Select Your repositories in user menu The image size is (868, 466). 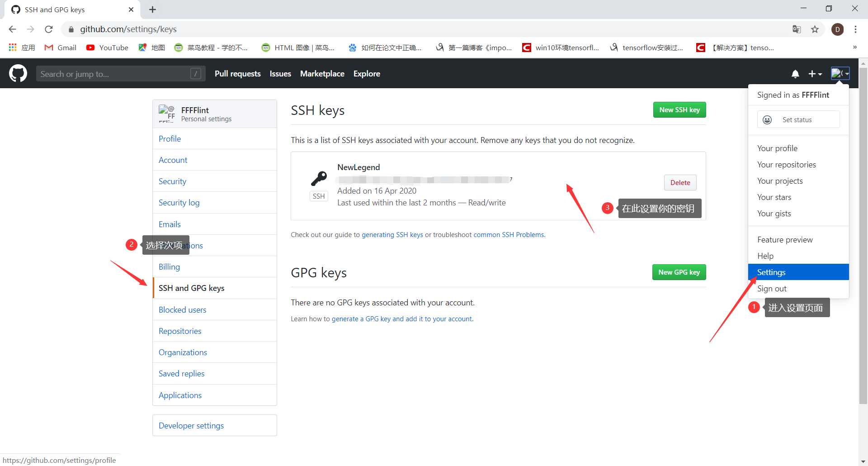tap(798, 165)
